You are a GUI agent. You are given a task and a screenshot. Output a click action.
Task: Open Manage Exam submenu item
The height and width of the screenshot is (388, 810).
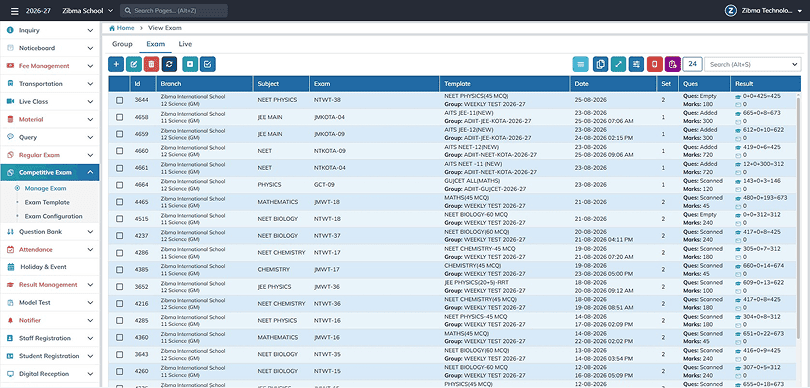pyautogui.click(x=45, y=189)
